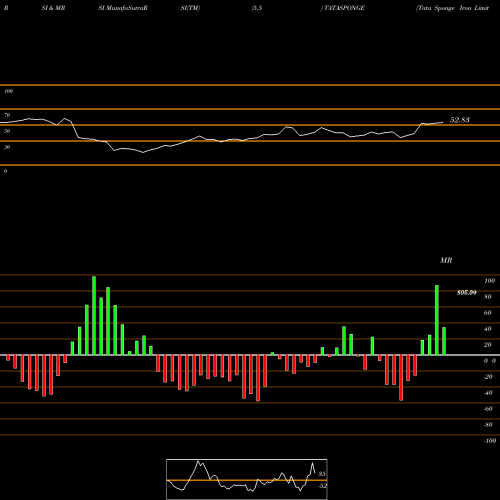Click the 'SI MunafaSutraR' header text
500x500 pixels.
click(x=123, y=8)
